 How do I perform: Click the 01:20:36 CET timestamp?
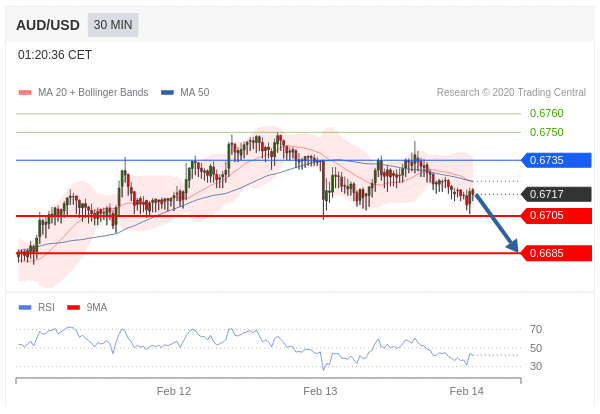pos(55,55)
